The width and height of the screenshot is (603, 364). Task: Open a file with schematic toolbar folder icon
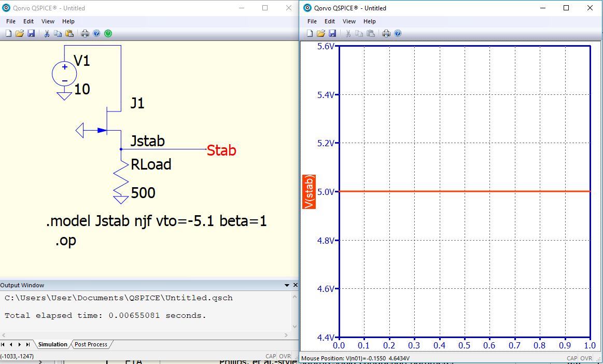(x=20, y=34)
